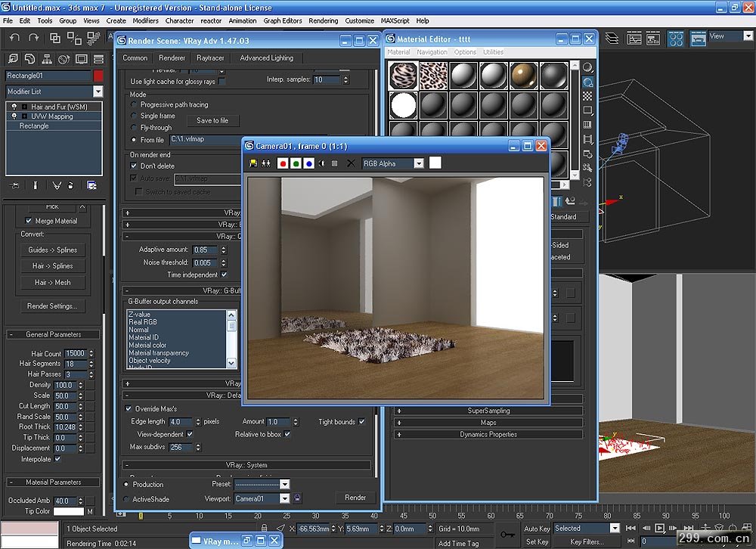Select the ActiveShade radio button
756x549 pixels.
126,499
